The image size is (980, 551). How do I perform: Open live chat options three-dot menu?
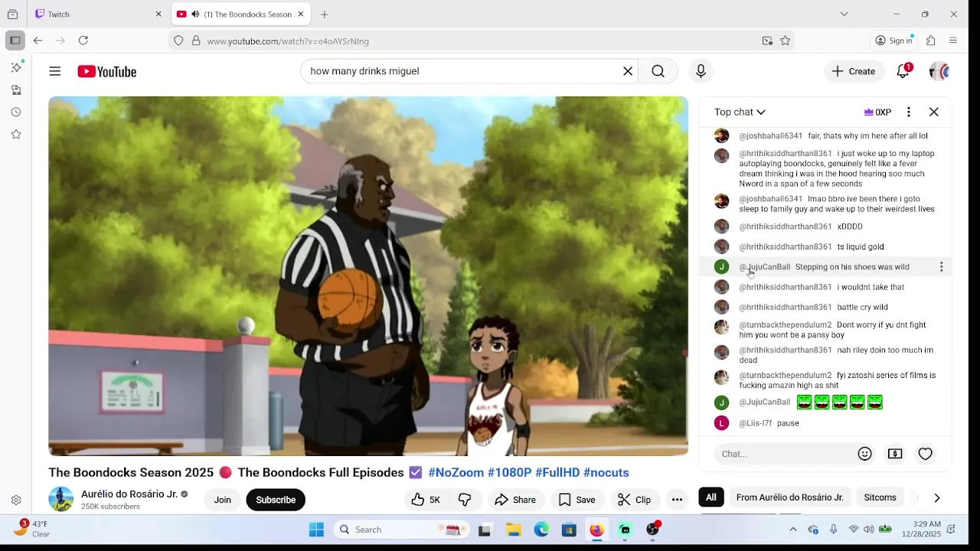[x=909, y=112]
